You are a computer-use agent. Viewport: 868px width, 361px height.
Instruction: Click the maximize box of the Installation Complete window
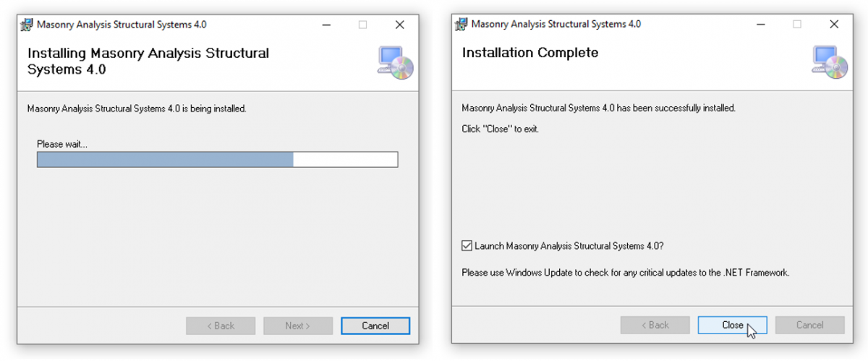click(x=797, y=24)
